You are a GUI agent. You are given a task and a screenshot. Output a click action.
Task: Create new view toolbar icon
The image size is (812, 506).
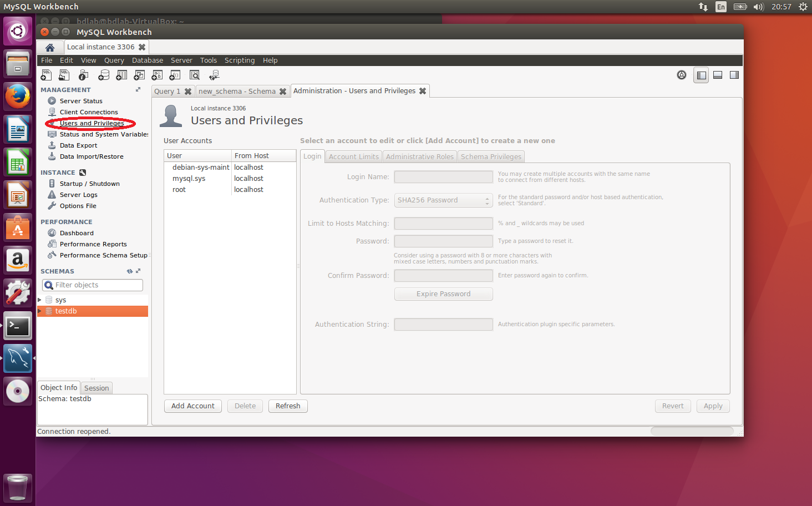139,75
